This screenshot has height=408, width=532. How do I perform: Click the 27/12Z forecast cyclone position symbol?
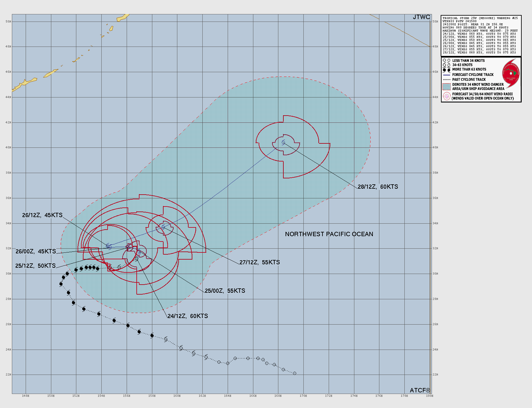163,227
